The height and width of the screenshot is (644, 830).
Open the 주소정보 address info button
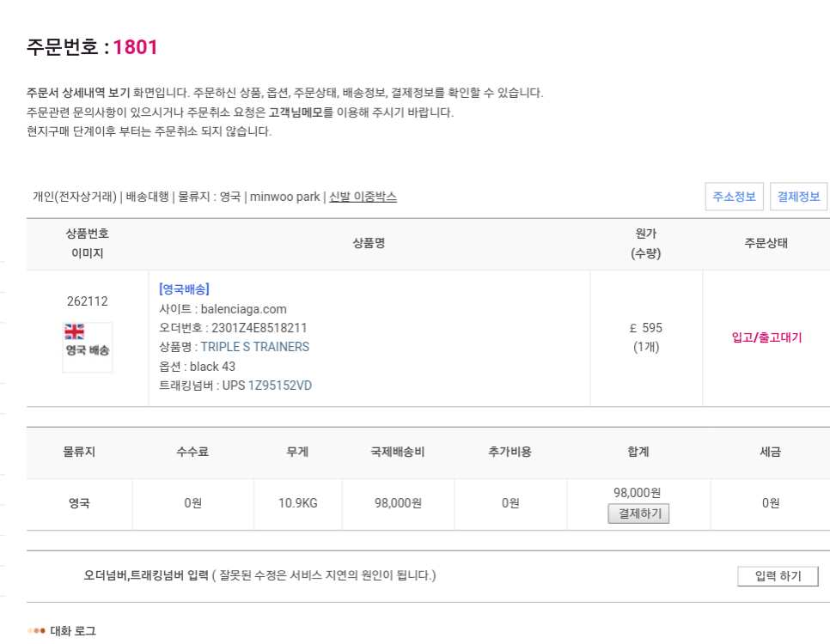(735, 197)
